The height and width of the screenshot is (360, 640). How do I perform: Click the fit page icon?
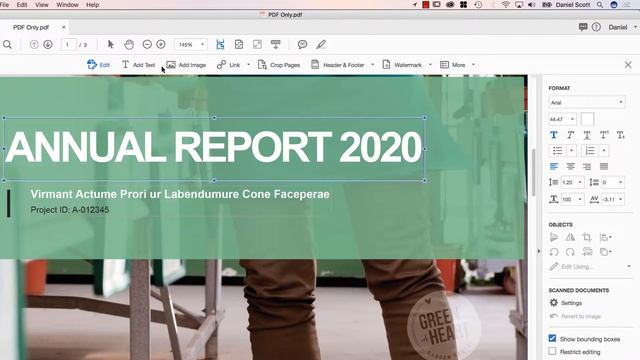tap(239, 44)
